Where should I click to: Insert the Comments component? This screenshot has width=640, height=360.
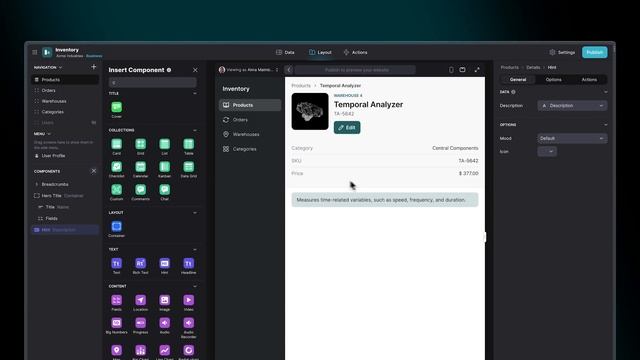(x=140, y=190)
